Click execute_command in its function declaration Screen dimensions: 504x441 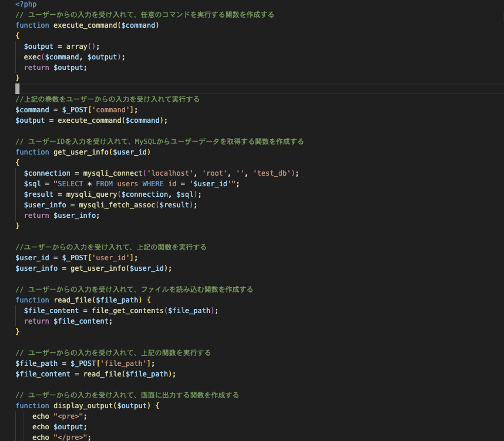pyautogui.click(x=85, y=25)
